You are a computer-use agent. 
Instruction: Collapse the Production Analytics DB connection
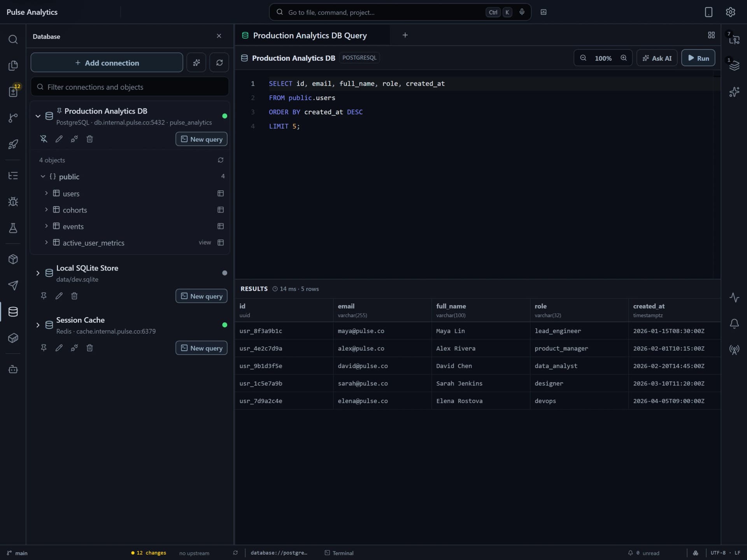coord(38,116)
